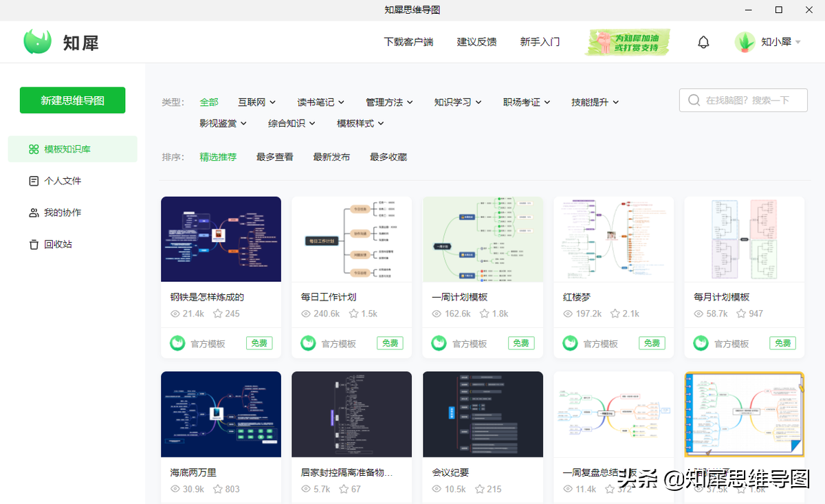Click the 回收站 trash icon
Screen dimensions: 825x504
(x=34, y=244)
